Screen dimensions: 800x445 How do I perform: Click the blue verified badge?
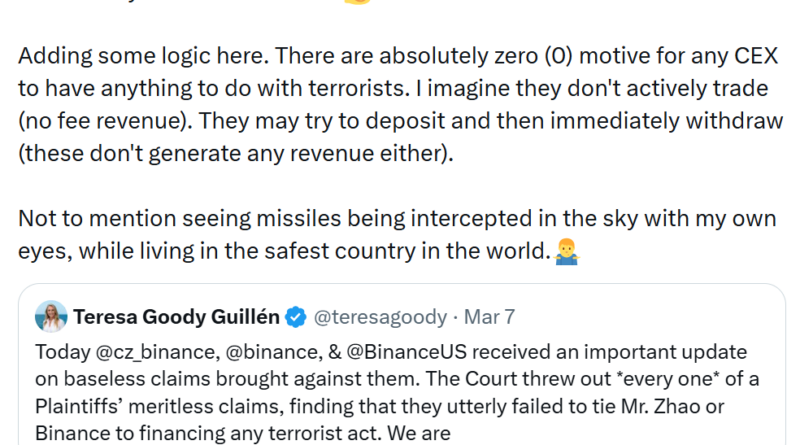tap(295, 318)
